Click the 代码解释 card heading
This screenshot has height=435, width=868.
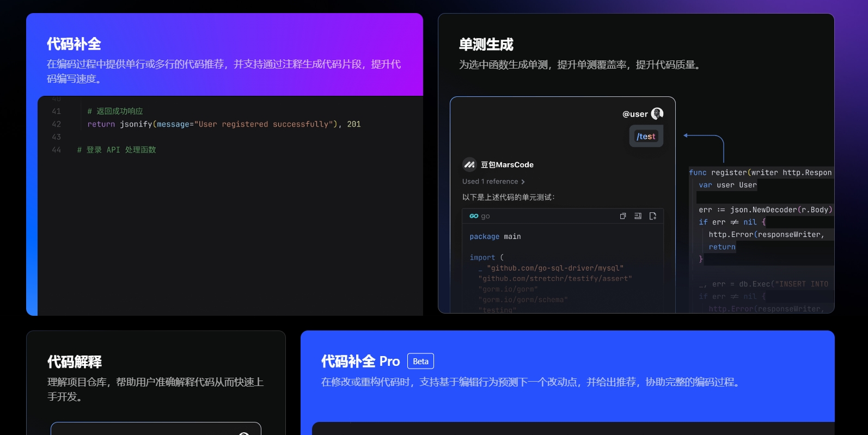(75, 362)
